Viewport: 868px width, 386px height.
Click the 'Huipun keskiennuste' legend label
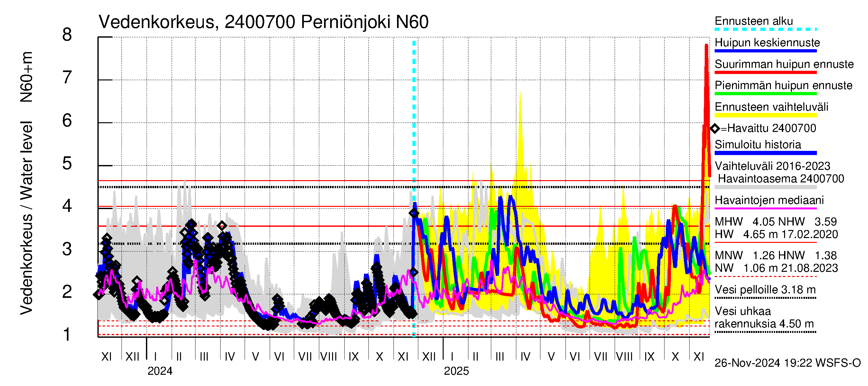[x=767, y=42]
